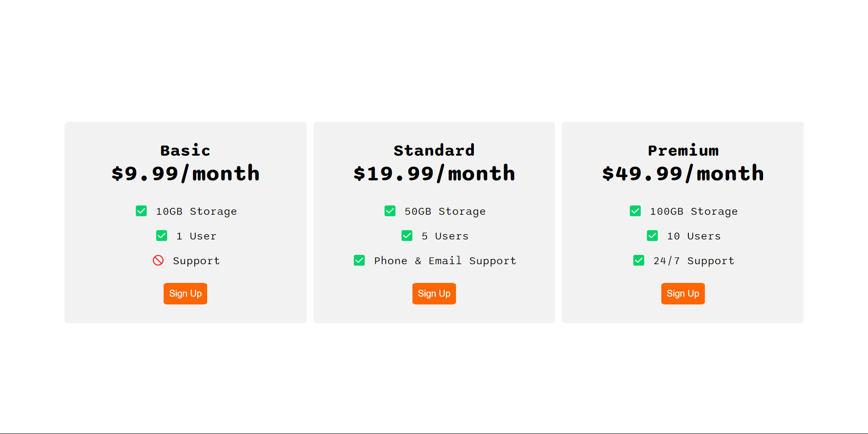Click the $9.99/month price text
868x434 pixels.
185,173
